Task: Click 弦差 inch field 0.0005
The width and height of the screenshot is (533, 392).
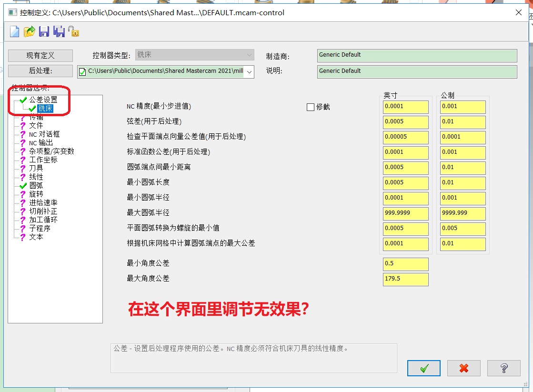Action: 405,122
